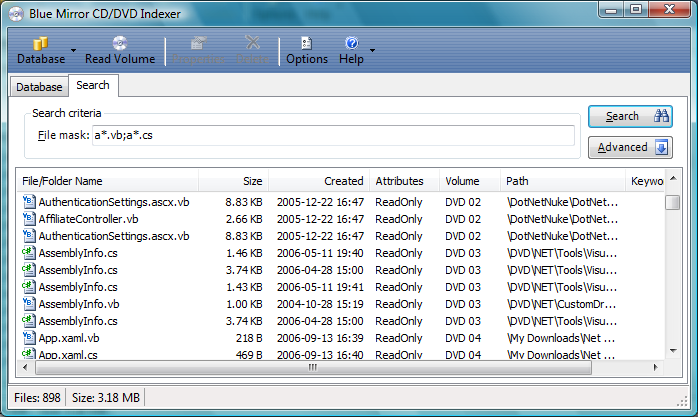
Task: Click path \DVD\NET\CustomDr...
Action: [562, 304]
